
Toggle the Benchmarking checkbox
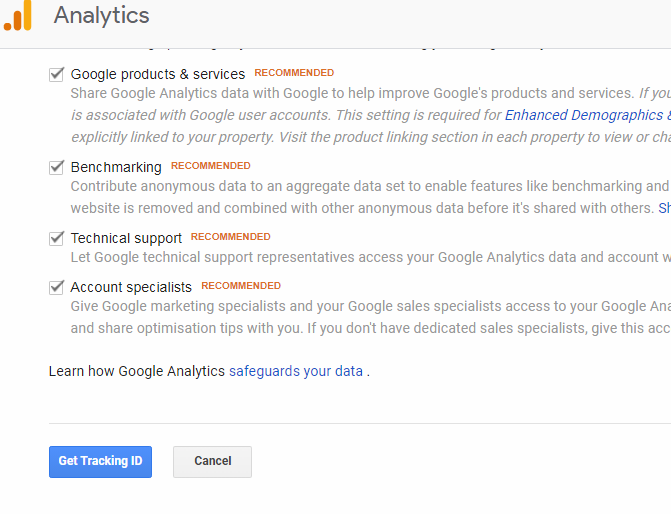pyautogui.click(x=56, y=167)
